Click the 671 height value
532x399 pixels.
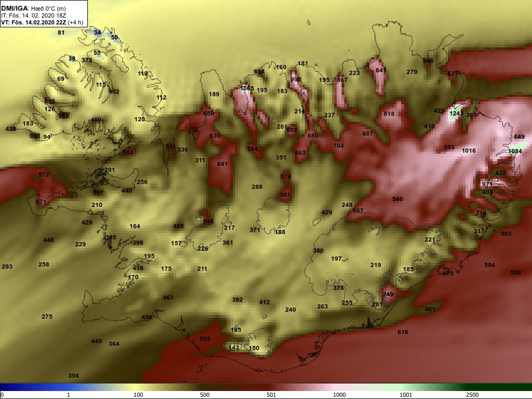[x=41, y=202]
